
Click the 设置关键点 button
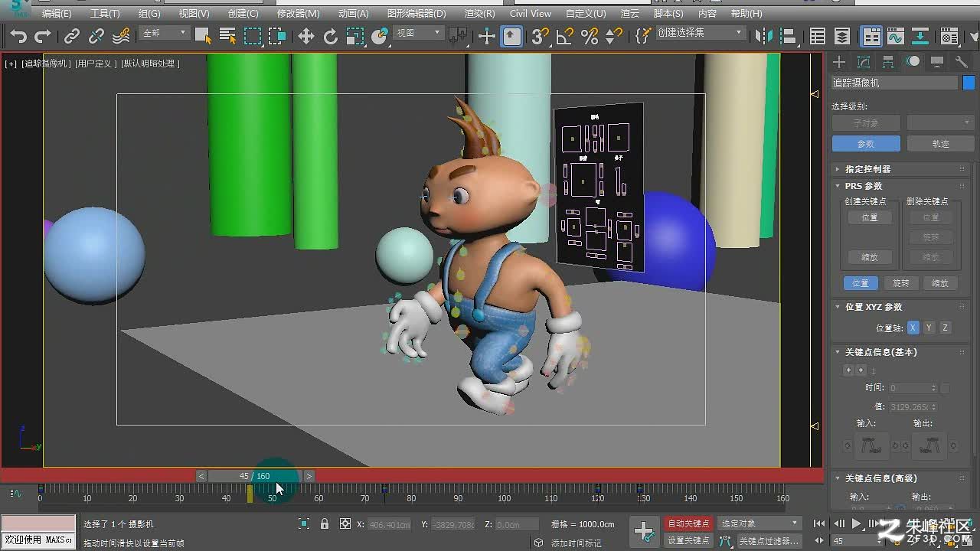tap(689, 540)
